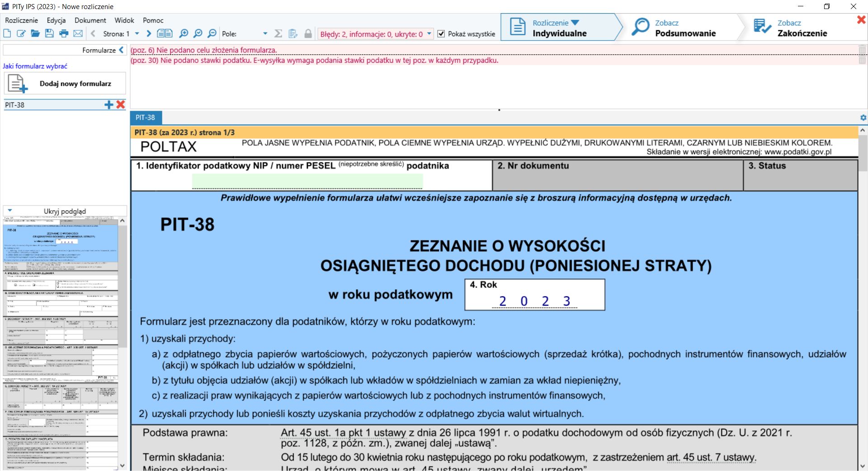Open the Dokument menu

[90, 20]
